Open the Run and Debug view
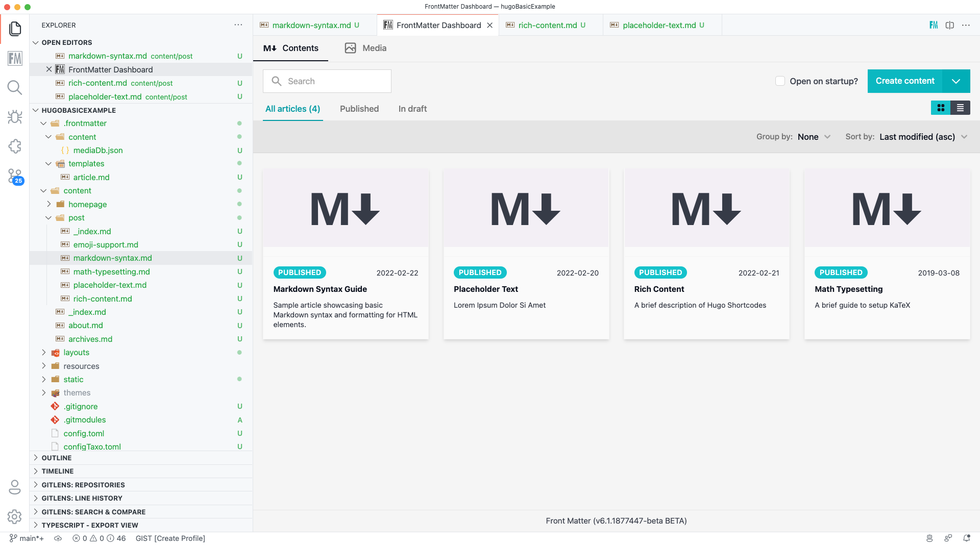 [x=15, y=117]
